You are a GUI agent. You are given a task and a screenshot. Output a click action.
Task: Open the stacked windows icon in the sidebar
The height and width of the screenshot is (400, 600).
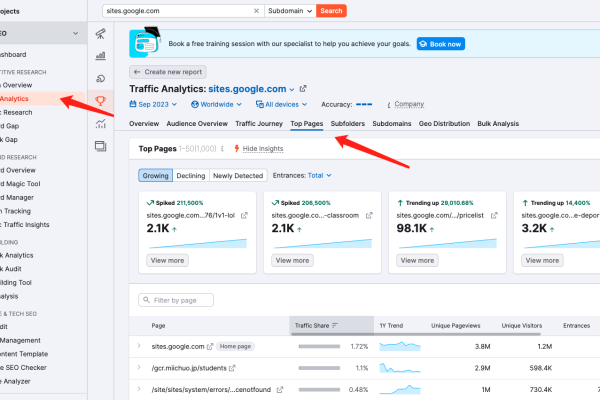(x=101, y=146)
